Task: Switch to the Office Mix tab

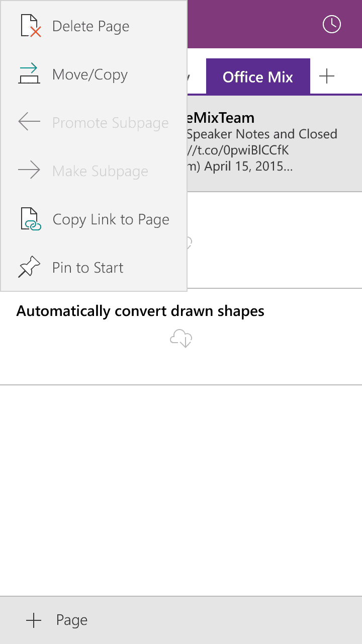Action: tap(258, 76)
